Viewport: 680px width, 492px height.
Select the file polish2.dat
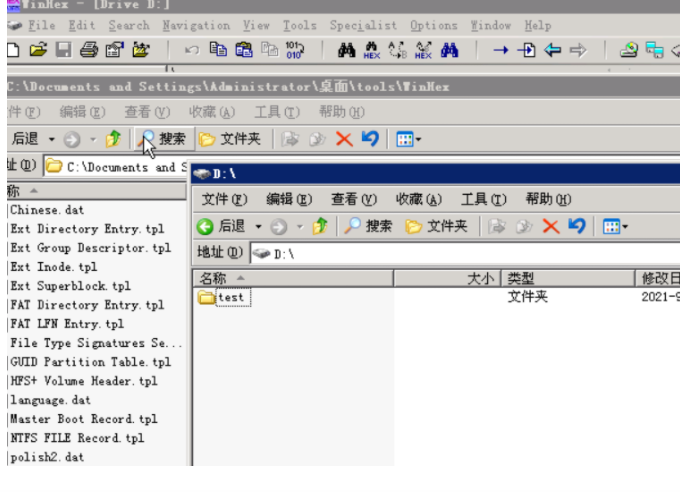[47, 457]
